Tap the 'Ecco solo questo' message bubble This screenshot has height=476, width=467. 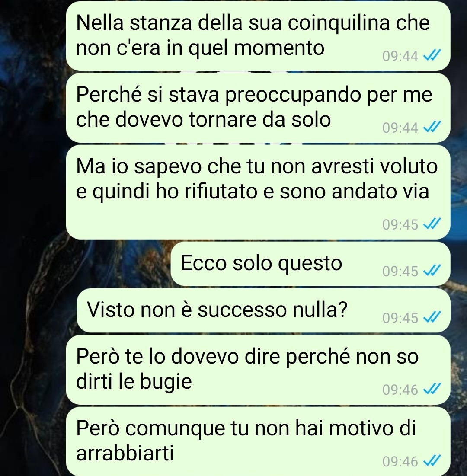point(310,263)
